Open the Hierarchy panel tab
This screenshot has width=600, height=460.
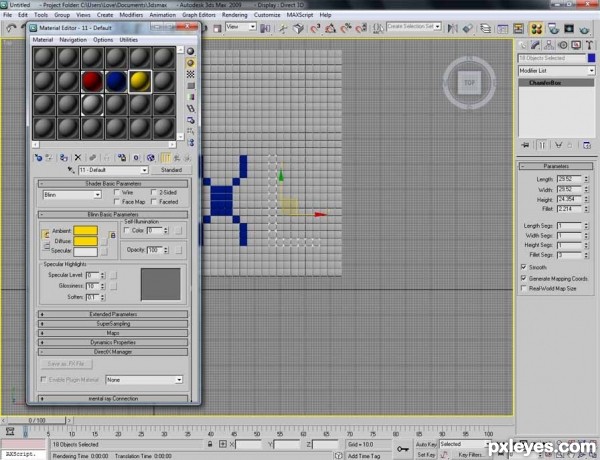(549, 45)
